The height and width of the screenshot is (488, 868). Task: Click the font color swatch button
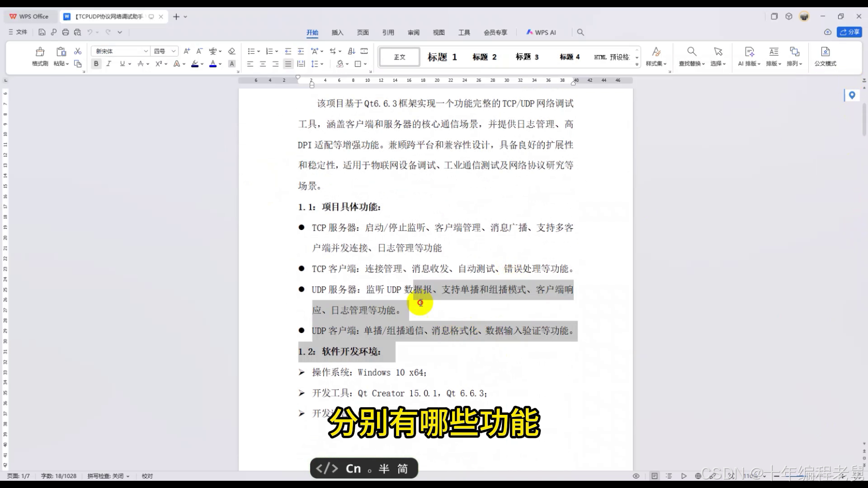pos(213,64)
